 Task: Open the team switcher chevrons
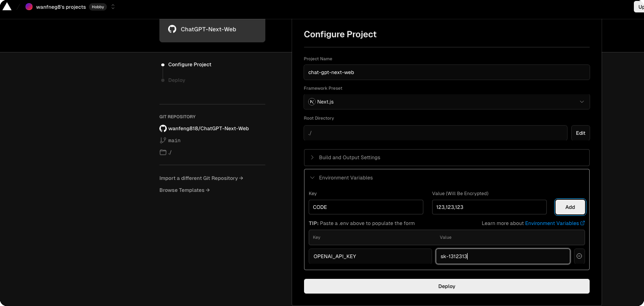[113, 7]
